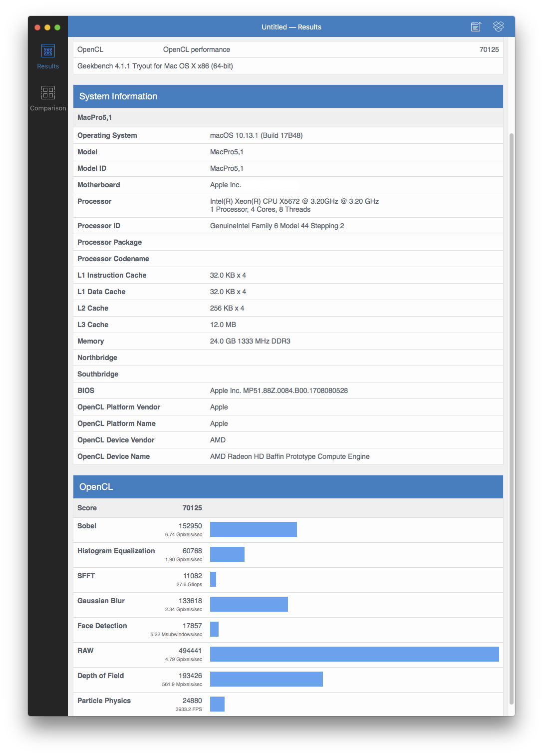This screenshot has width=543, height=756.
Task: Click the vertical scrollbar thumb
Action: 512,418
